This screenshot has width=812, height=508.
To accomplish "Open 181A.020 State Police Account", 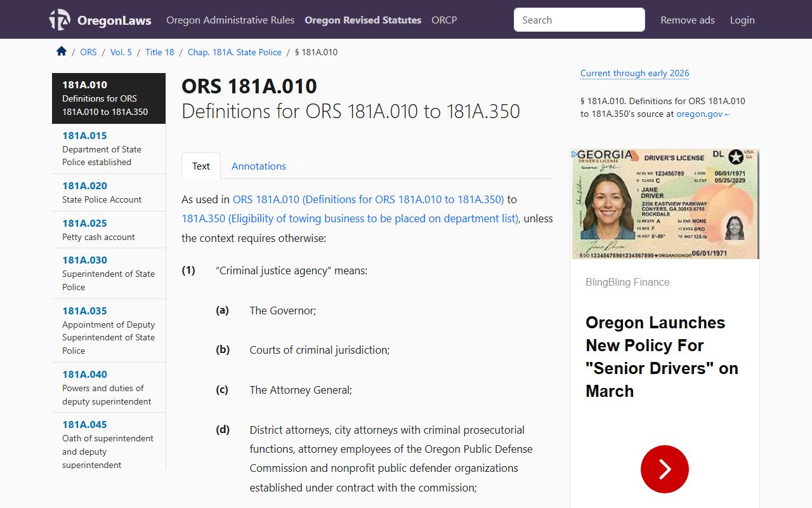I will pyautogui.click(x=108, y=192).
